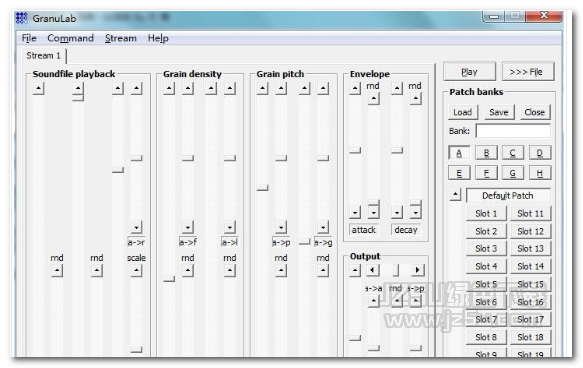
Task: Select patch bank D
Action: coord(539,153)
